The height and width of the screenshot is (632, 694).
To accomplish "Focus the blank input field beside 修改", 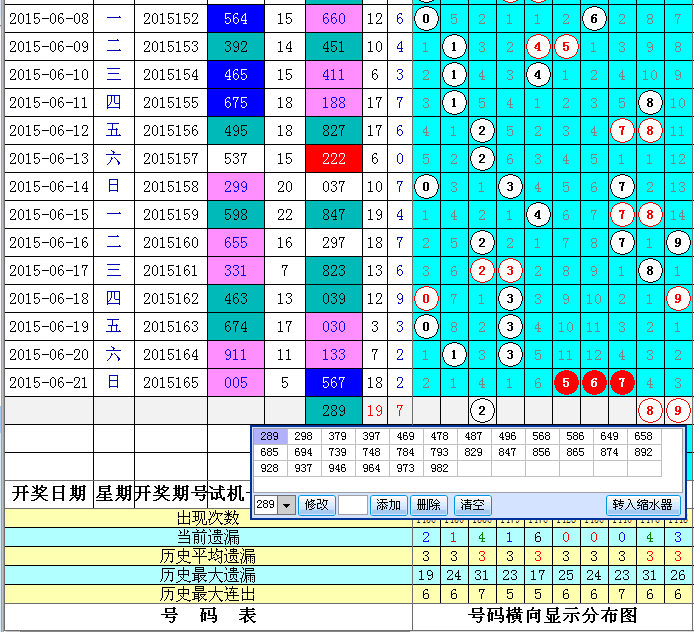I will (352, 505).
